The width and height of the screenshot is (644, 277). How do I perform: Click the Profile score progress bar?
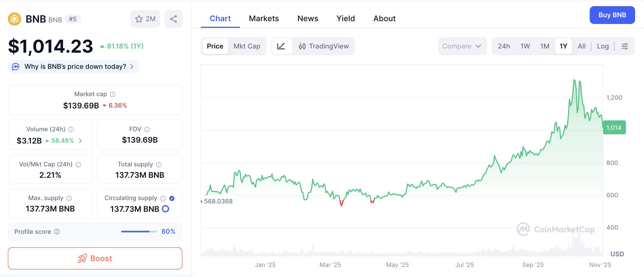139,232
